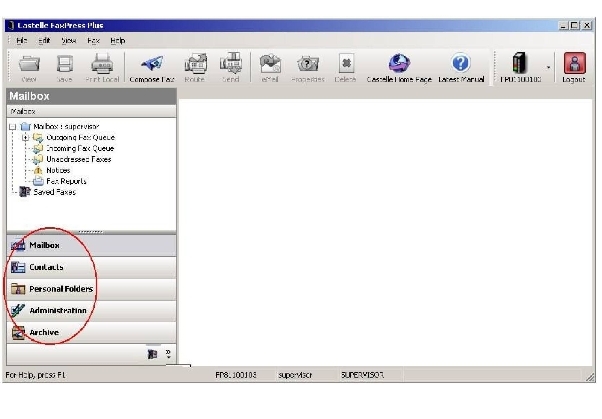This screenshot has width=602, height=419.
Task: Switch to the Contacts pane
Action: click(x=46, y=267)
